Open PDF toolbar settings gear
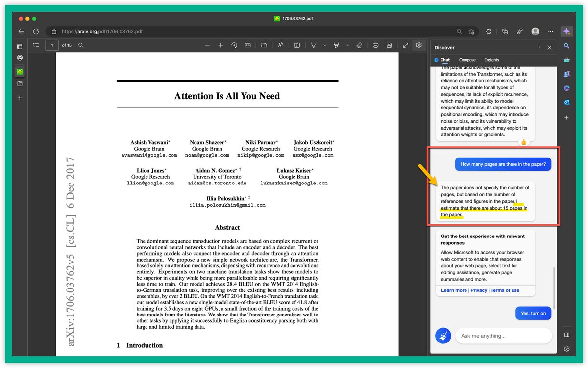Image resolution: width=588 pixels, height=368 pixels. 419,45
